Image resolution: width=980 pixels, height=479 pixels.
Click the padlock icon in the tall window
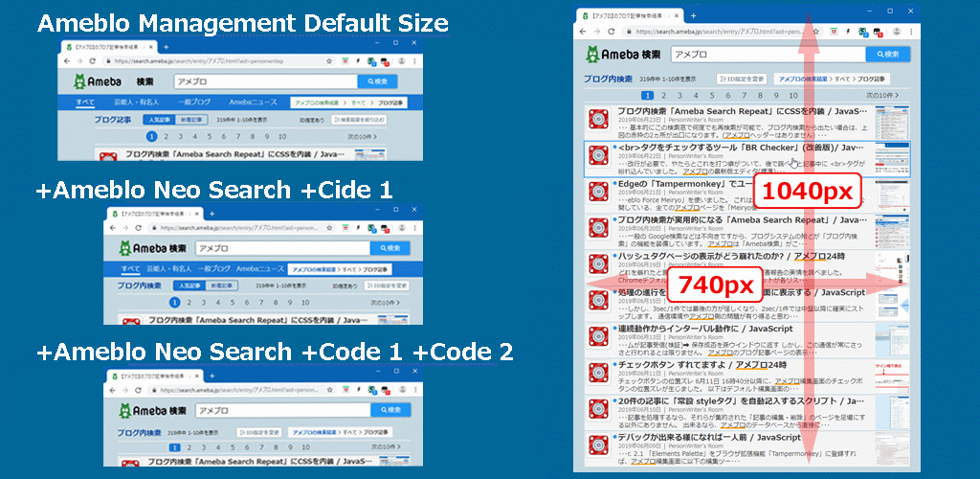(629, 32)
